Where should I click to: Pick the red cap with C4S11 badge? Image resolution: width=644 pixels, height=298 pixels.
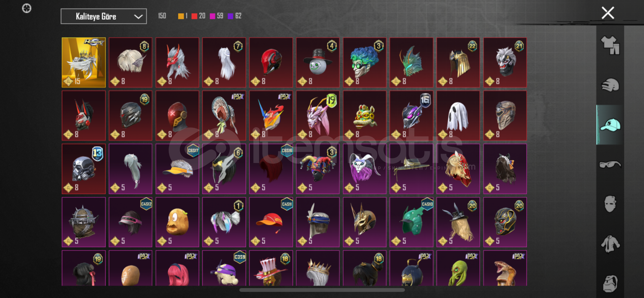point(271,222)
